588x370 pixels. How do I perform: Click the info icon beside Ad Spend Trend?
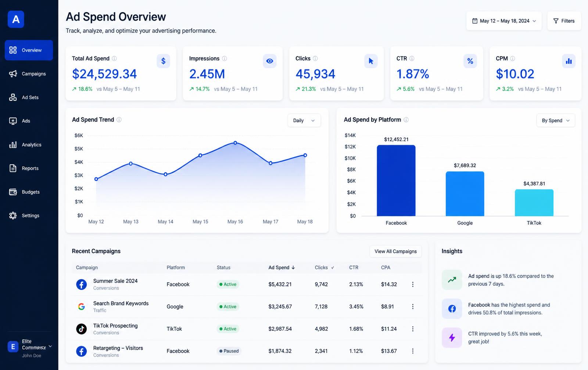119,120
